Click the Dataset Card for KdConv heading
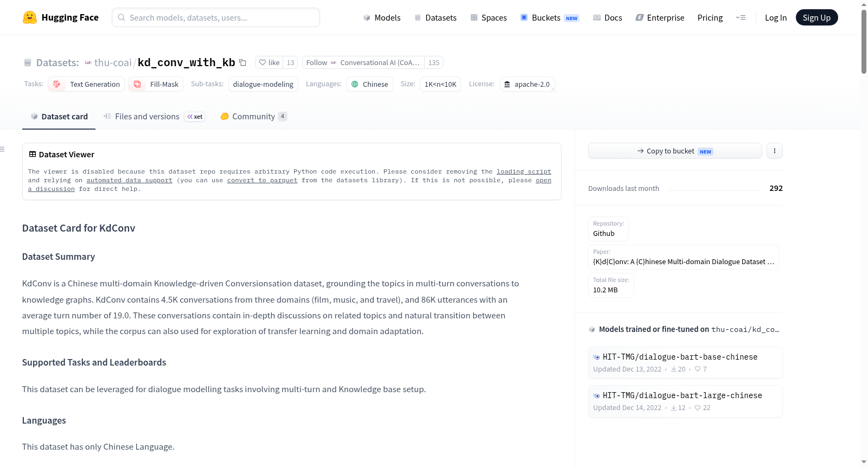 point(79,228)
